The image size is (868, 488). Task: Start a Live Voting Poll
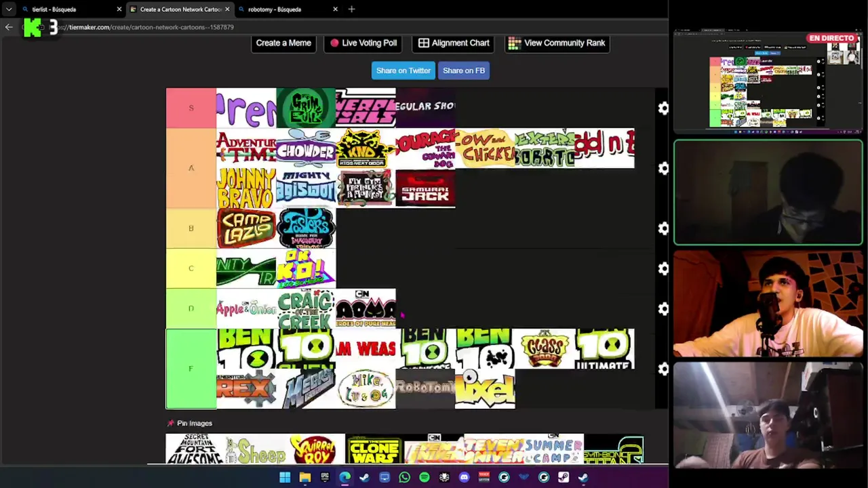click(363, 43)
